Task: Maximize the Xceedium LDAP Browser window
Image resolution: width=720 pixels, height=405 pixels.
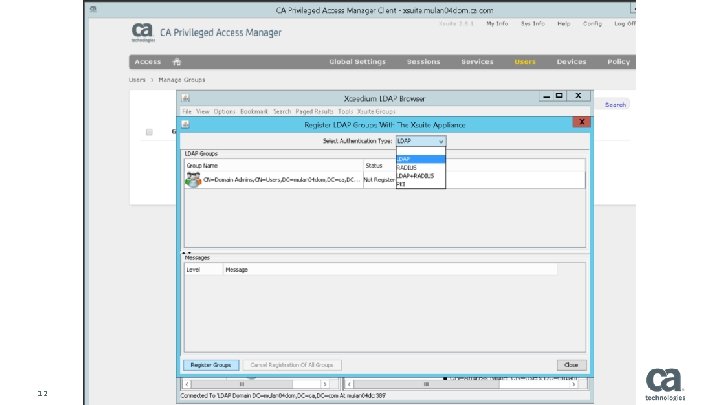Action: pos(559,96)
